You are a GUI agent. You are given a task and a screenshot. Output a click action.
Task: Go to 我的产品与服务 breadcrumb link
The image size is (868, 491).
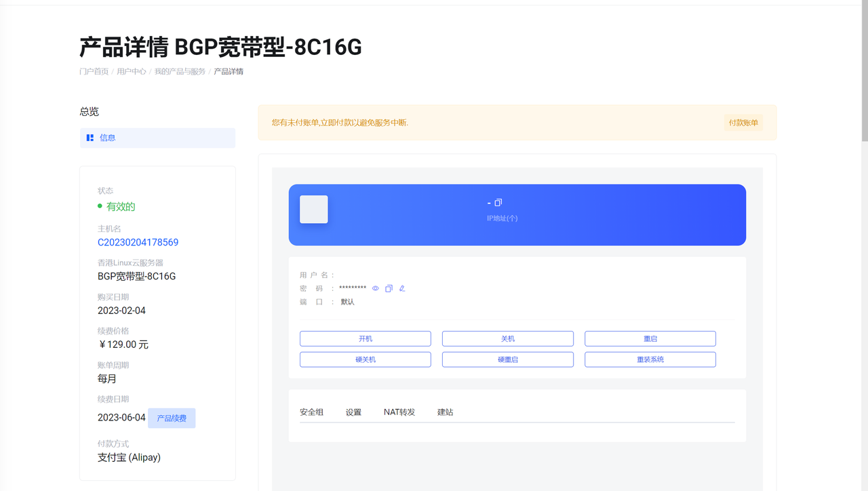(x=180, y=71)
